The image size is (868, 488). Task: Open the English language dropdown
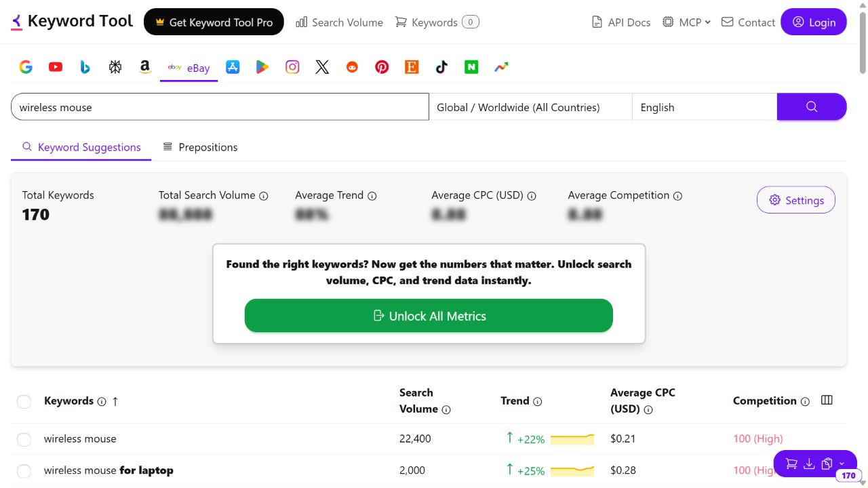(x=704, y=107)
